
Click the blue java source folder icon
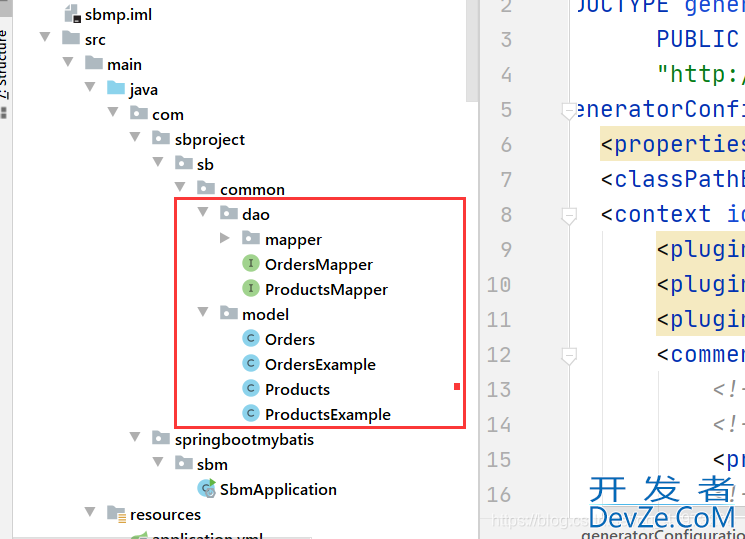(116, 87)
